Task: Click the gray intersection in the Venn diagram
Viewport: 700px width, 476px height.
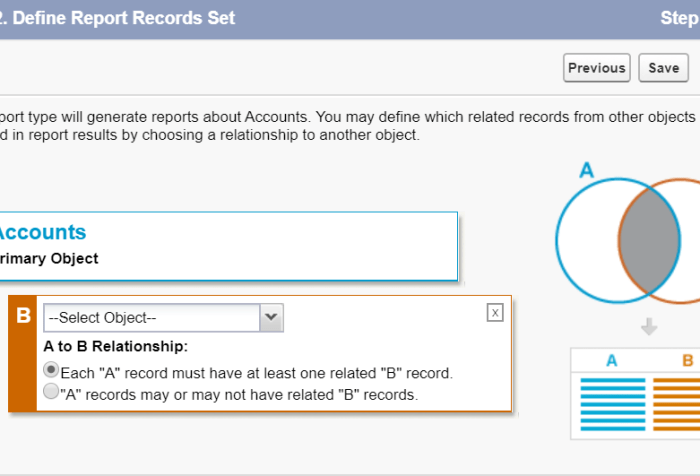Action: [648, 241]
